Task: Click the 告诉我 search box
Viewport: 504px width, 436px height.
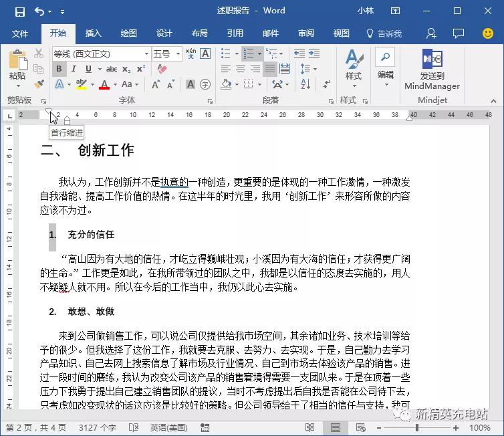Action: coord(384,33)
